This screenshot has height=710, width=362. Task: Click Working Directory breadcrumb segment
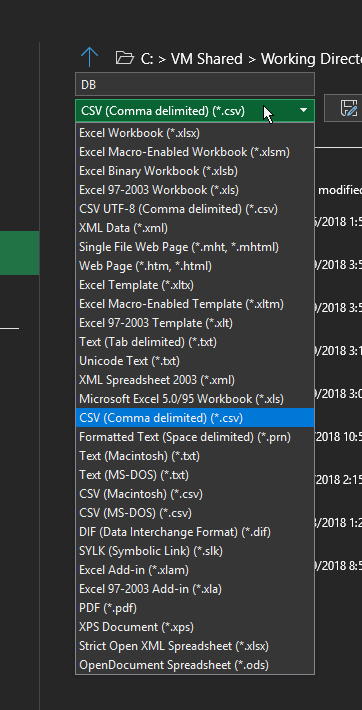(311, 59)
